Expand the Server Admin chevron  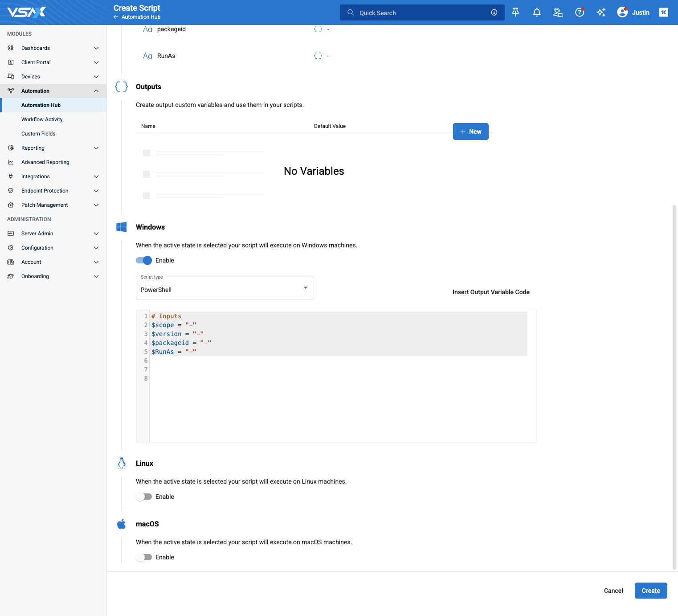[96, 234]
